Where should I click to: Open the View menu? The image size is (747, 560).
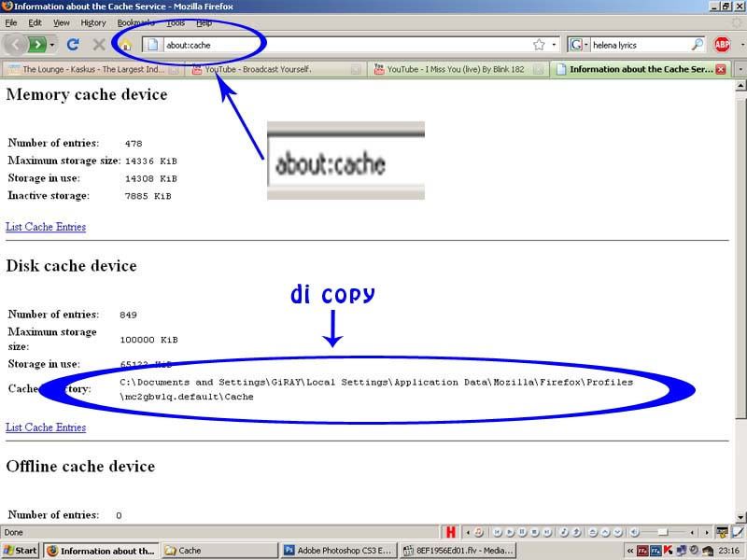point(61,22)
